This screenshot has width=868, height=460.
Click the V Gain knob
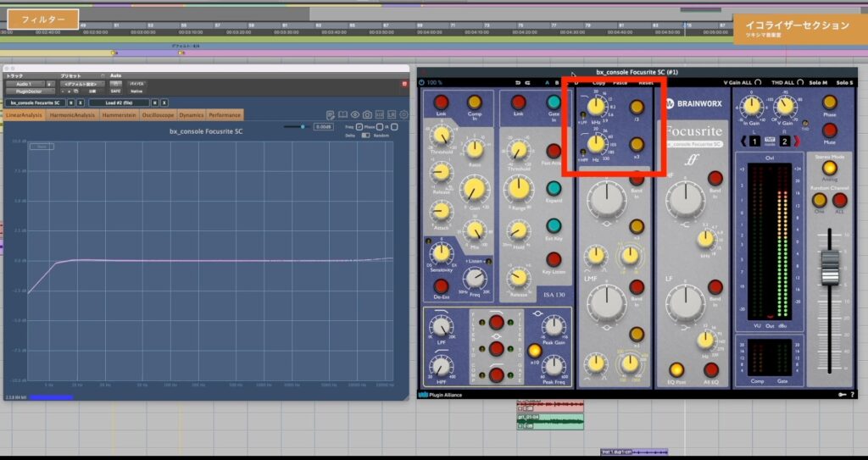point(784,106)
